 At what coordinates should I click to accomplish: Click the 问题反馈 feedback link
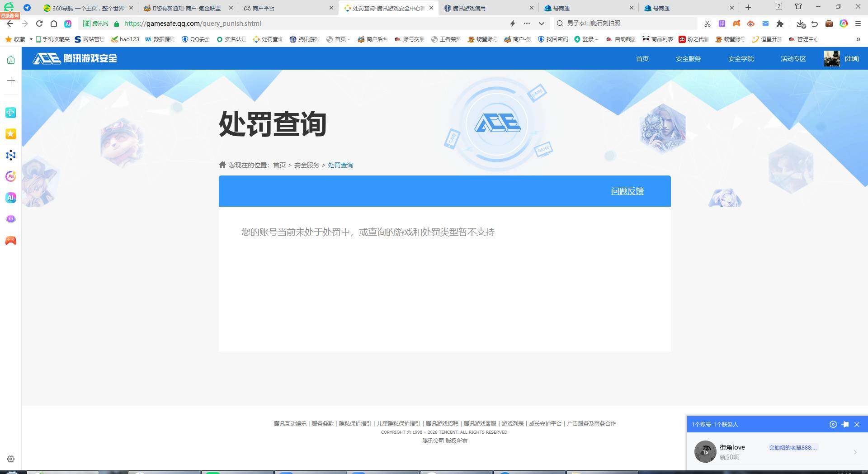coord(627,191)
